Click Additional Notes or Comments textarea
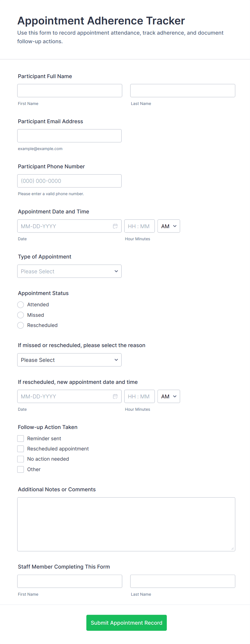 click(x=126, y=524)
